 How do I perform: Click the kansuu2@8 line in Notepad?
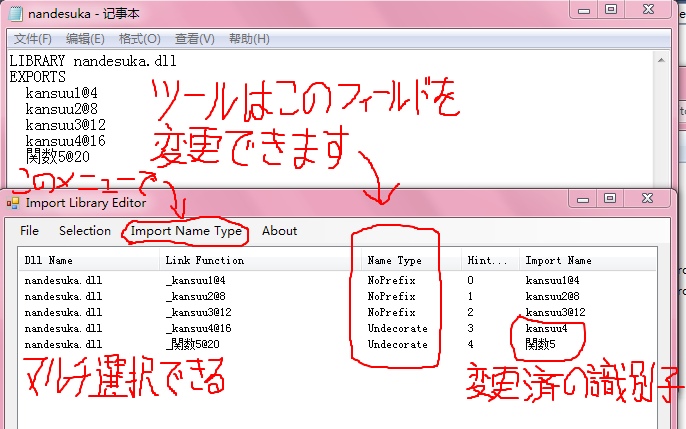[62, 109]
